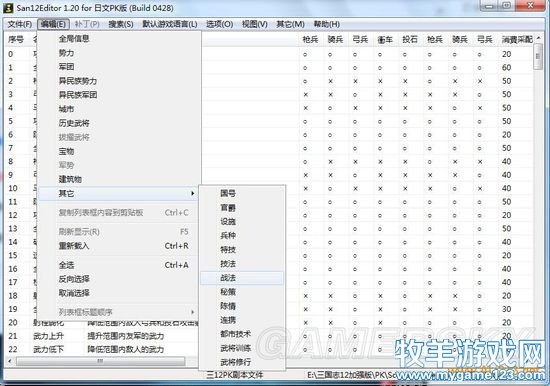
Task: Select the 武力低下 row name cell
Action: click(49, 350)
